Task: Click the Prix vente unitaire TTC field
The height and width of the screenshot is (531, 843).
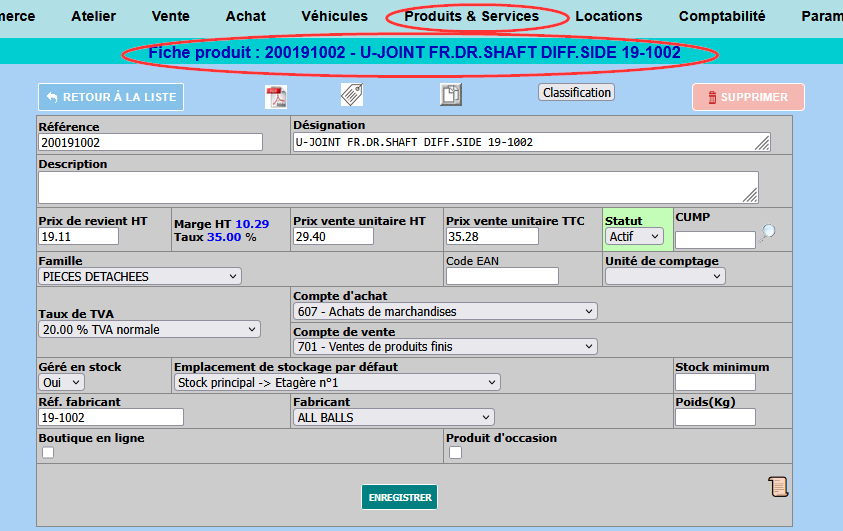Action: (492, 236)
